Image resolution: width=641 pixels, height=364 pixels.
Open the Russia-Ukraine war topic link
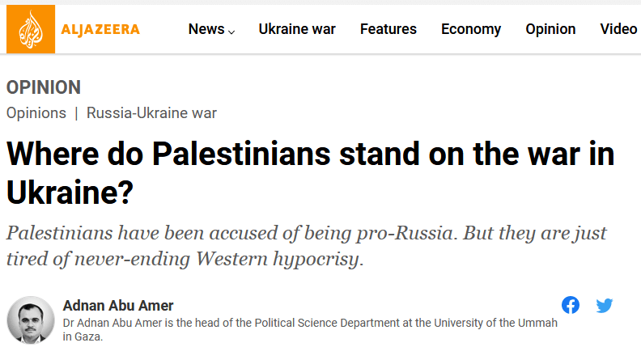pos(151,113)
